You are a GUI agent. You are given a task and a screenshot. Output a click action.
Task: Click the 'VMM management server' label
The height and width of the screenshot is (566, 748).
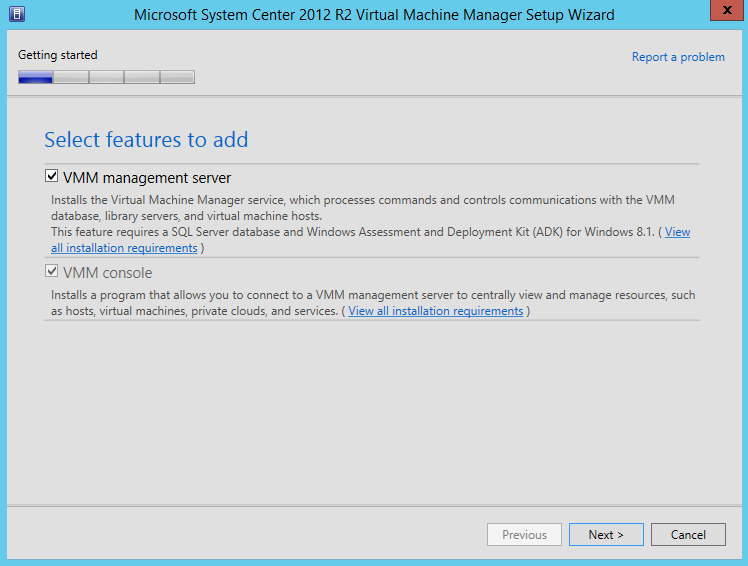(147, 178)
